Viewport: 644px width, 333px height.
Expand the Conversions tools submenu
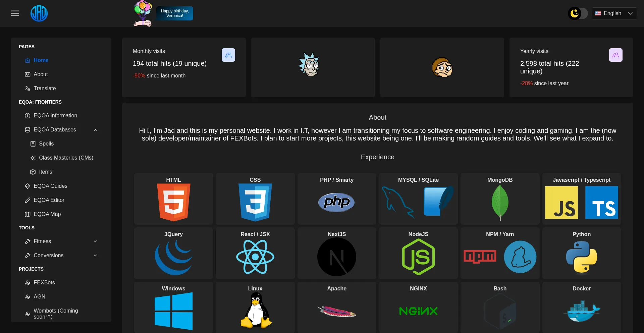click(61, 256)
